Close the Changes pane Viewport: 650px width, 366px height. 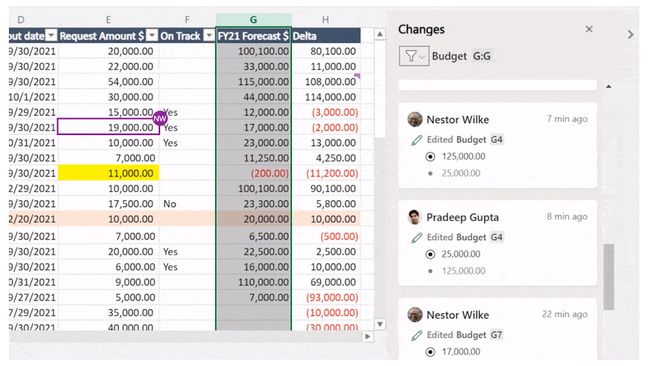coord(589,29)
